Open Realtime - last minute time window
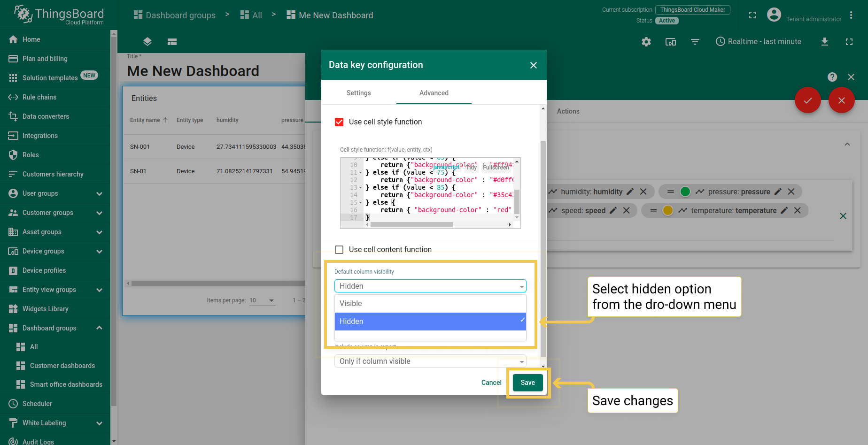This screenshot has height=445, width=868. pyautogui.click(x=759, y=42)
